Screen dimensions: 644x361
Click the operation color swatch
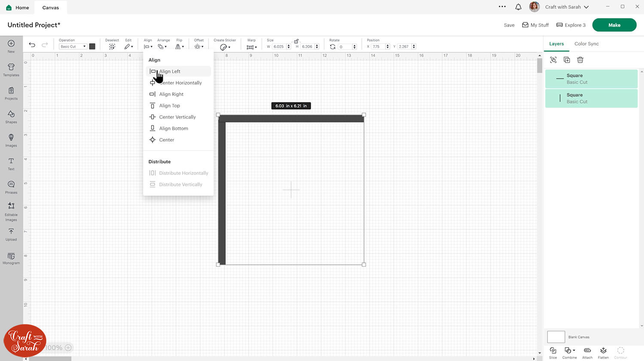coord(92,46)
